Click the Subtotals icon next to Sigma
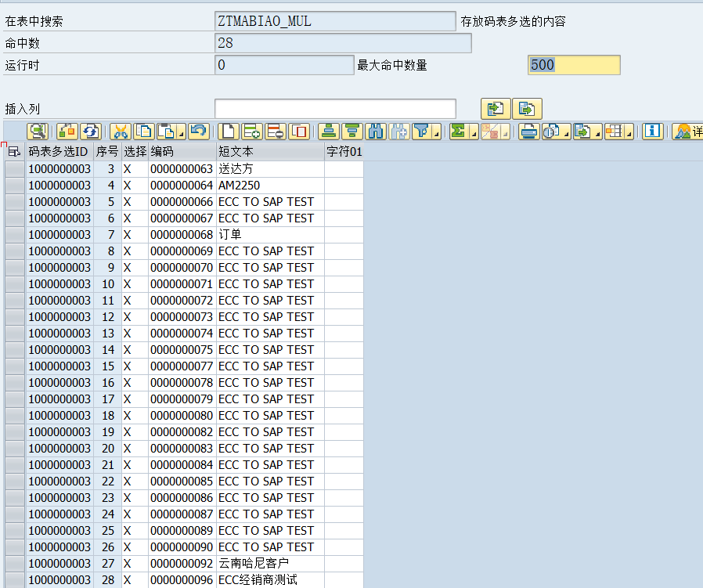Viewport: 703px width, 588px height. point(491,132)
